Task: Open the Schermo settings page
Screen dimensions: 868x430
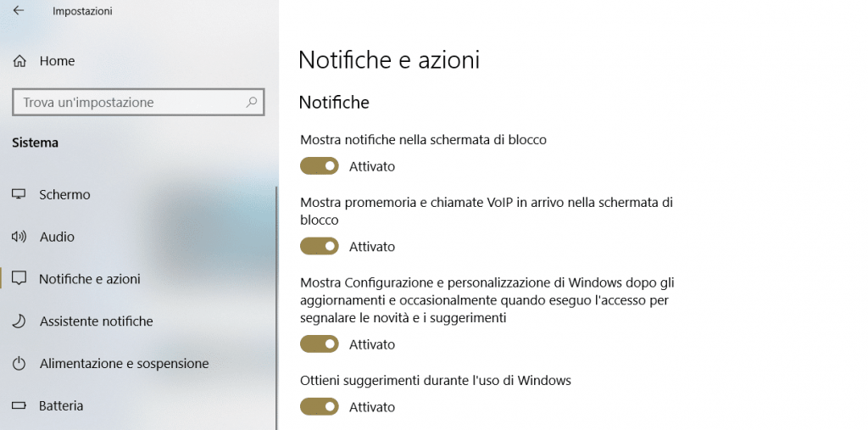Action: pos(64,194)
